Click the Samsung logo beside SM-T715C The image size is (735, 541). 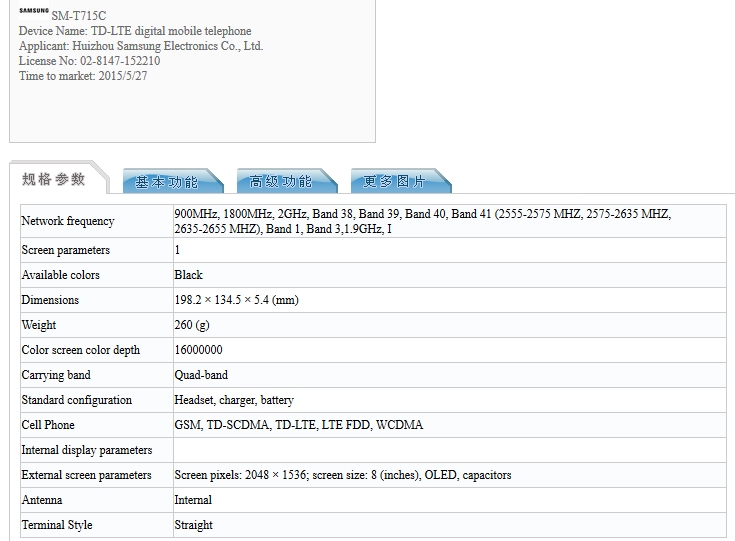click(33, 12)
